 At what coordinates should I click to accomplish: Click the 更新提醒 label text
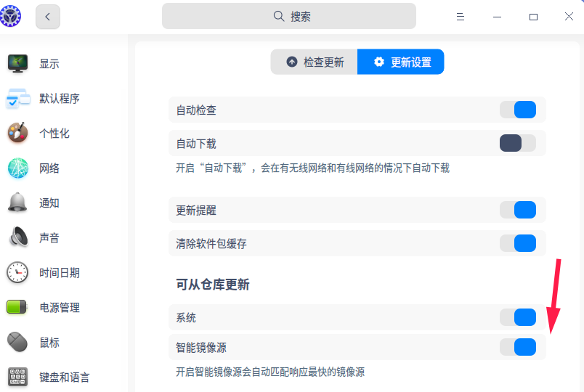(x=196, y=211)
